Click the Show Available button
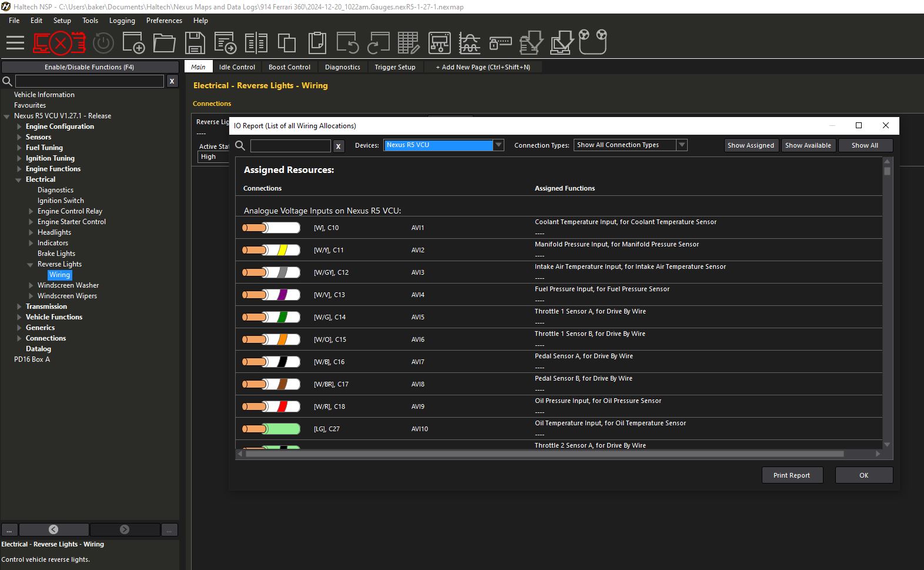 click(808, 145)
